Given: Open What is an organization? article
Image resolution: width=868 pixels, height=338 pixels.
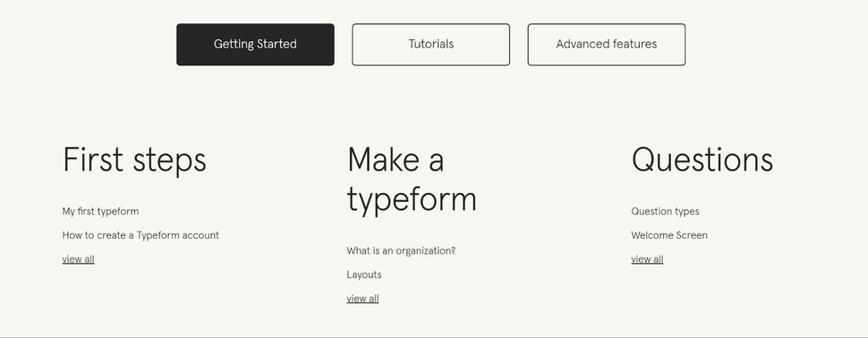Looking at the screenshot, I should (x=401, y=250).
